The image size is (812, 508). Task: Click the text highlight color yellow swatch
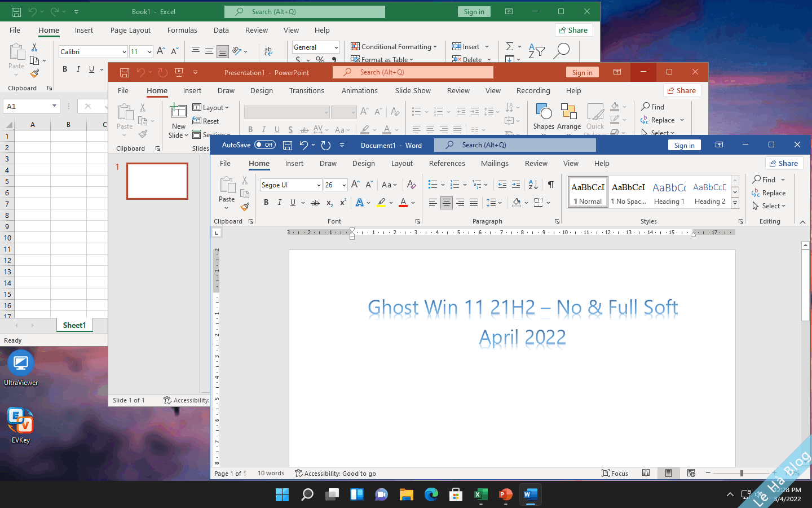point(382,207)
